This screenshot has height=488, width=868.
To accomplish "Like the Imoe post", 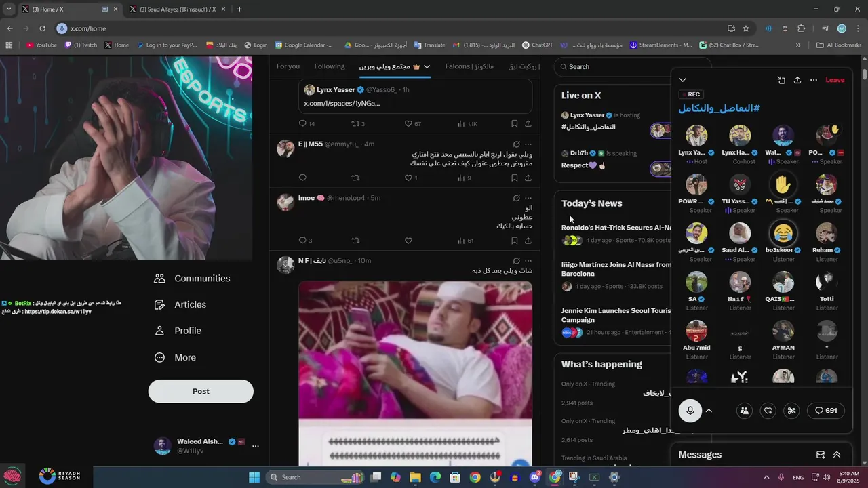I will click(408, 240).
